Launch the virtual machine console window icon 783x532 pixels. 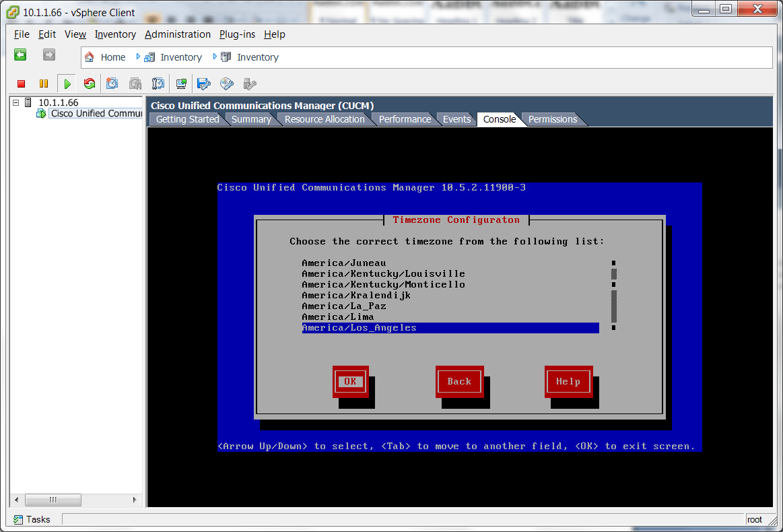point(181,84)
